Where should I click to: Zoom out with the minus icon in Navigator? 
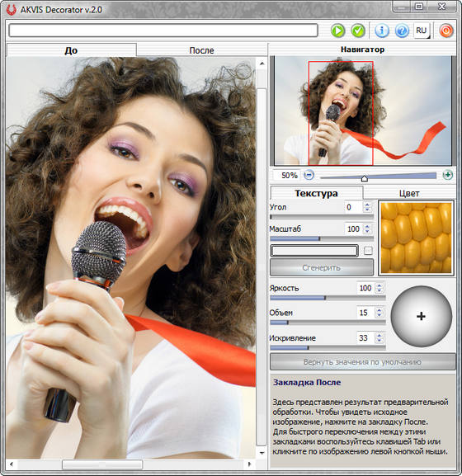tap(309, 175)
